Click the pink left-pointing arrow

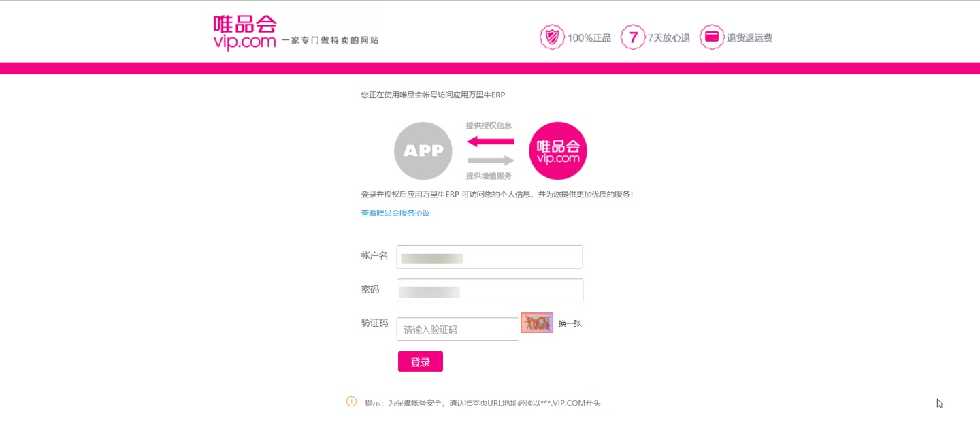491,141
